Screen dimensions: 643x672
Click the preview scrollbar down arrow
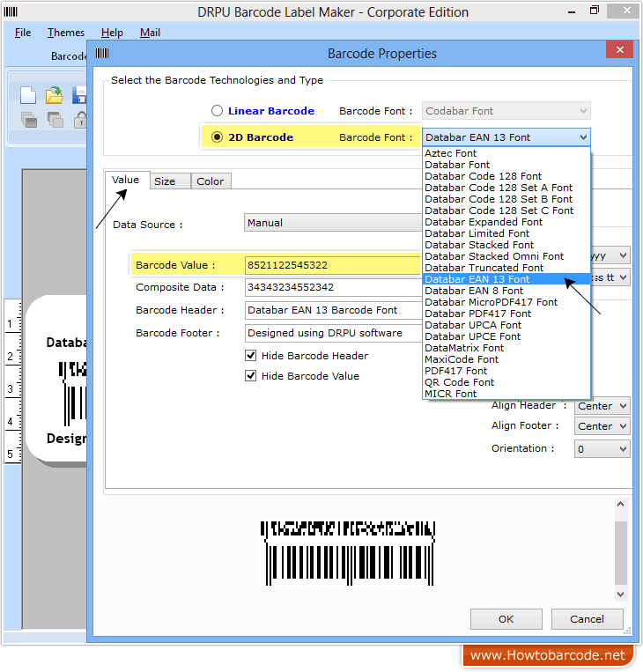point(620,594)
